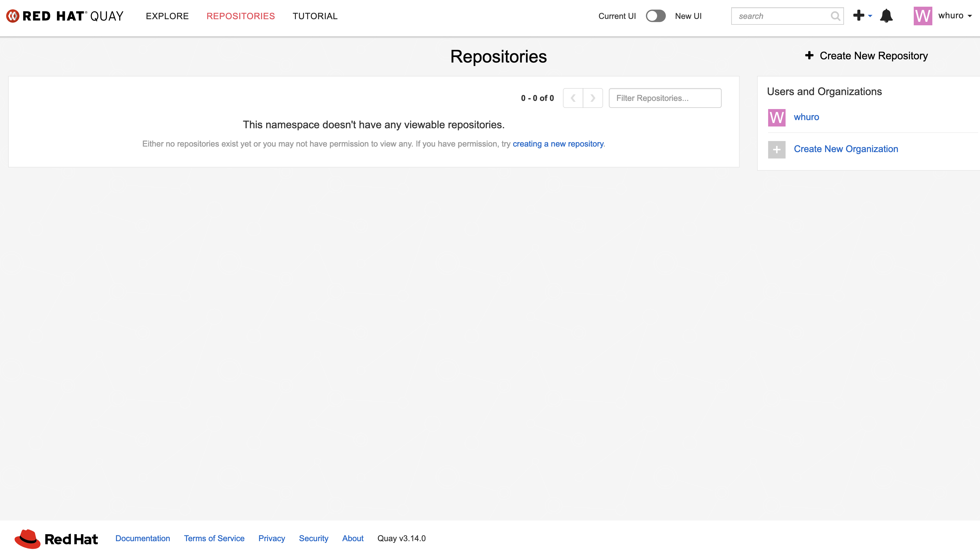
Task: Go to previous page of repositories
Action: [x=573, y=98]
